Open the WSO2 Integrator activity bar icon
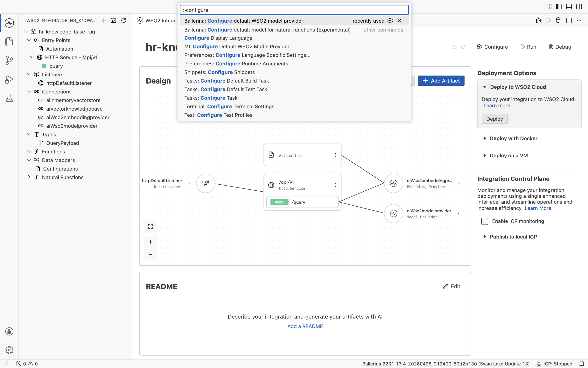The height and width of the screenshot is (368, 588). tap(9, 23)
